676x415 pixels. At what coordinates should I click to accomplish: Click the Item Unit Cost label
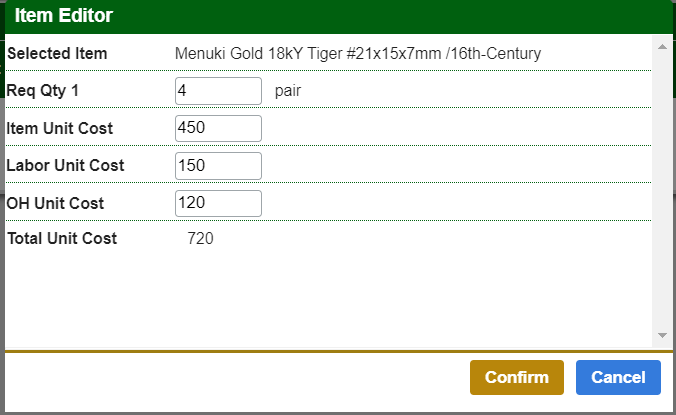tap(60, 128)
